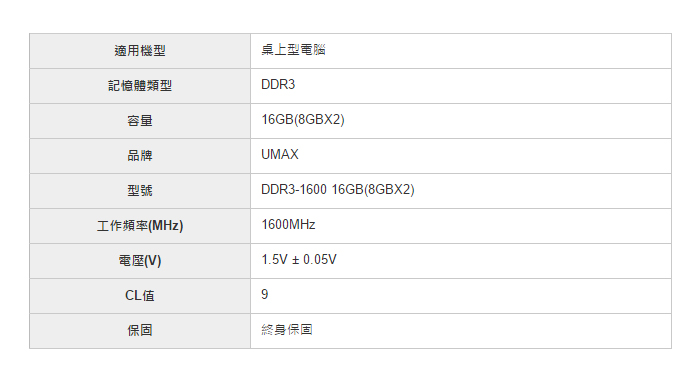Viewport: 700px width, 374px height.
Task: Select the DDR3 memory type value
Action: 278,84
